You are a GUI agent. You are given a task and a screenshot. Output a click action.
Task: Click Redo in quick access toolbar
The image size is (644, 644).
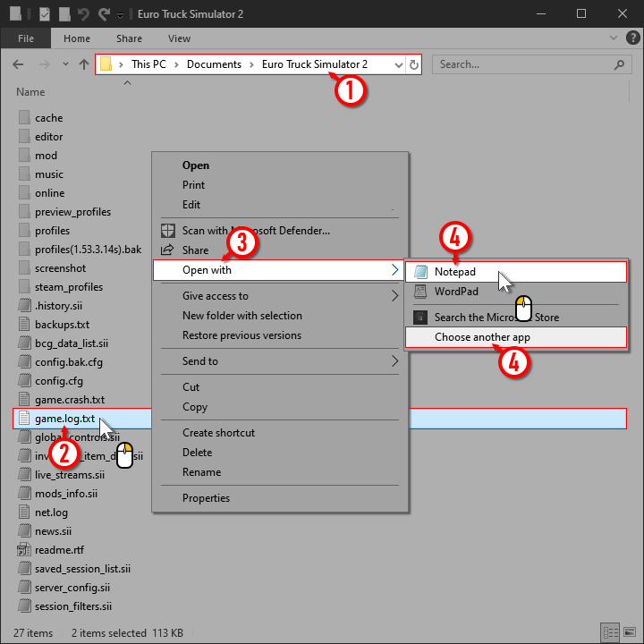tap(104, 14)
